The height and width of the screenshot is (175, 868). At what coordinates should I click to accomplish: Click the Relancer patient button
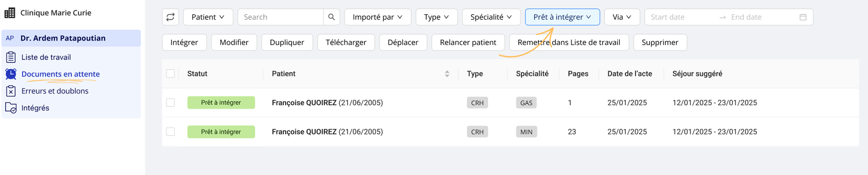tap(468, 42)
